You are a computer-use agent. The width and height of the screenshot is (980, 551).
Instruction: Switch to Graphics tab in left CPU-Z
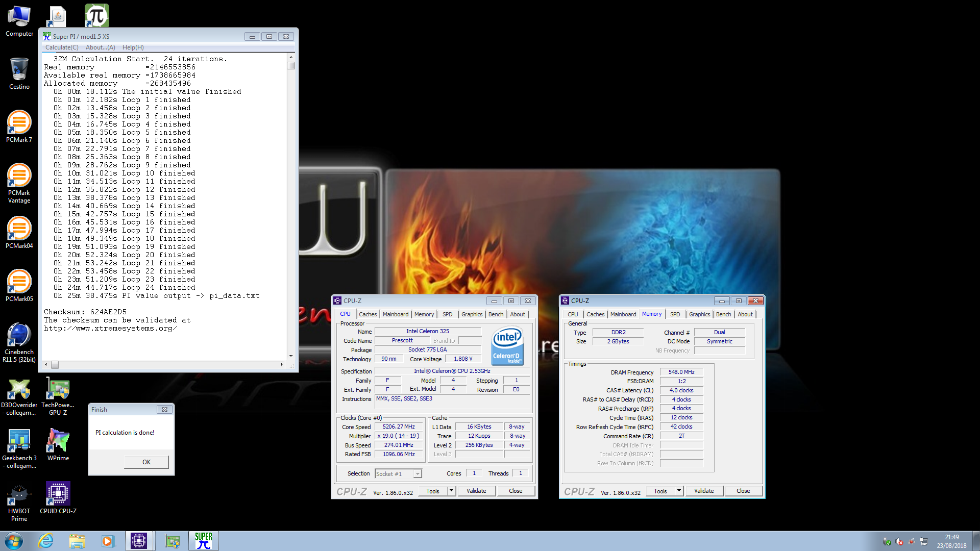tap(472, 314)
